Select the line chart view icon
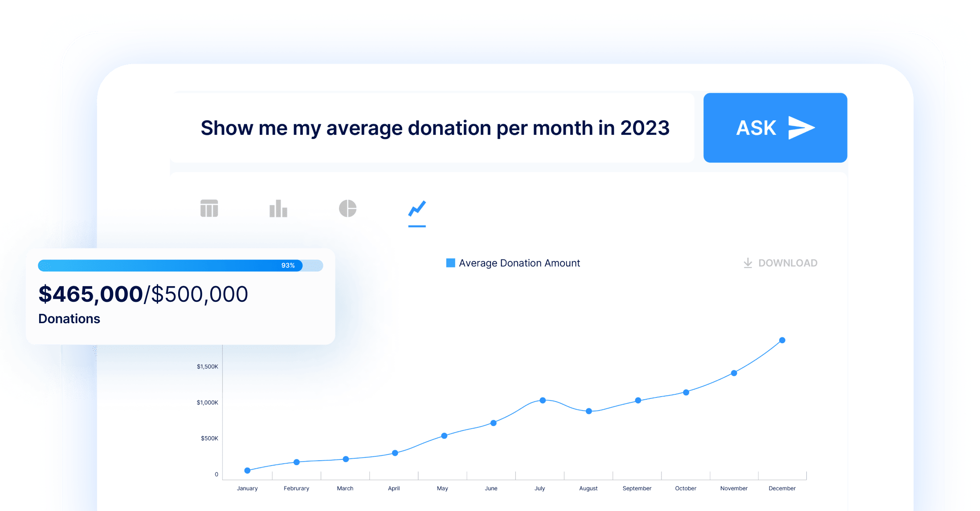Image resolution: width=980 pixels, height=511 pixels. pyautogui.click(x=417, y=209)
